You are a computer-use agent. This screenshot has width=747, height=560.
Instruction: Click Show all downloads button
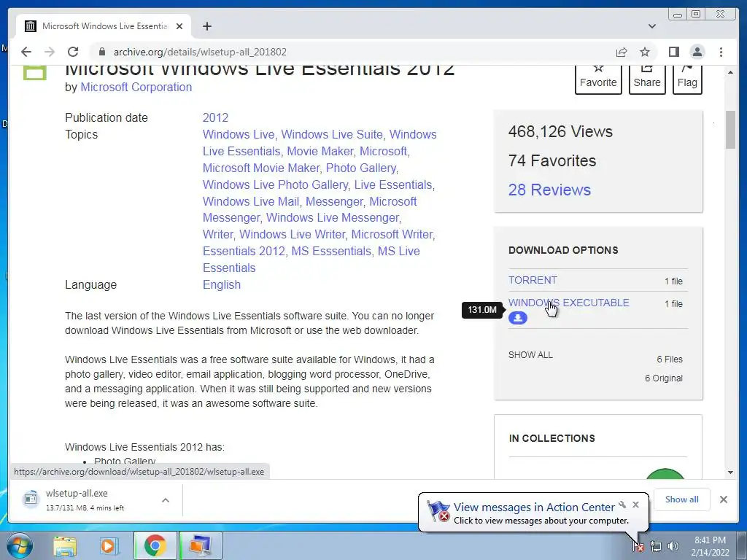tap(681, 499)
